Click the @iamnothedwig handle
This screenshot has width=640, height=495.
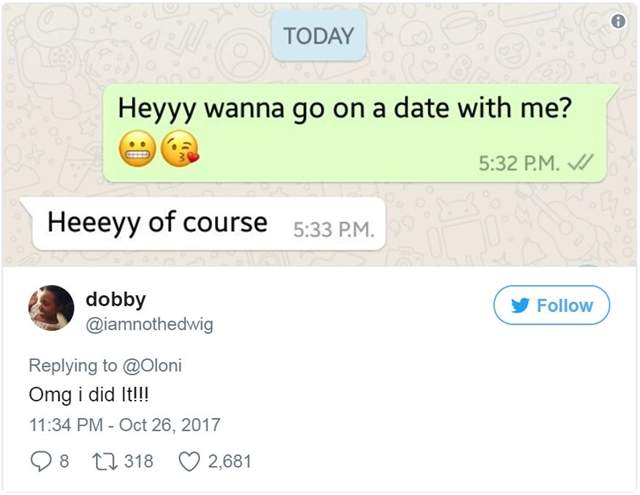tap(149, 323)
